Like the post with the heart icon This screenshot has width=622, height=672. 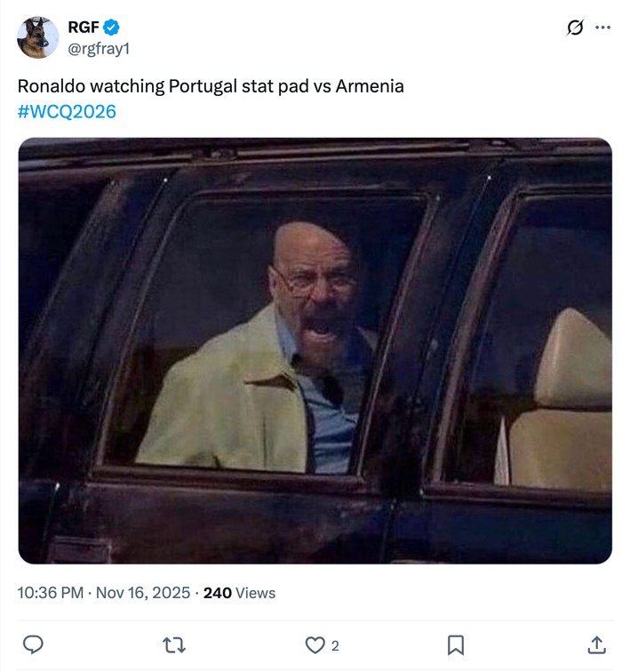point(315,645)
